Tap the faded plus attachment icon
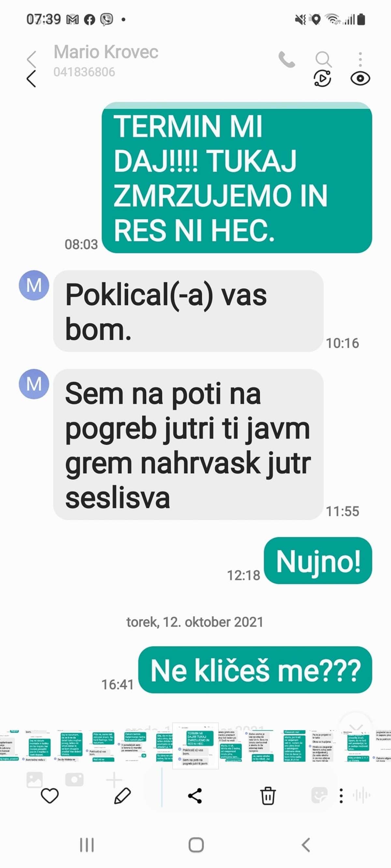This screenshot has width=391, height=868. [x=114, y=780]
